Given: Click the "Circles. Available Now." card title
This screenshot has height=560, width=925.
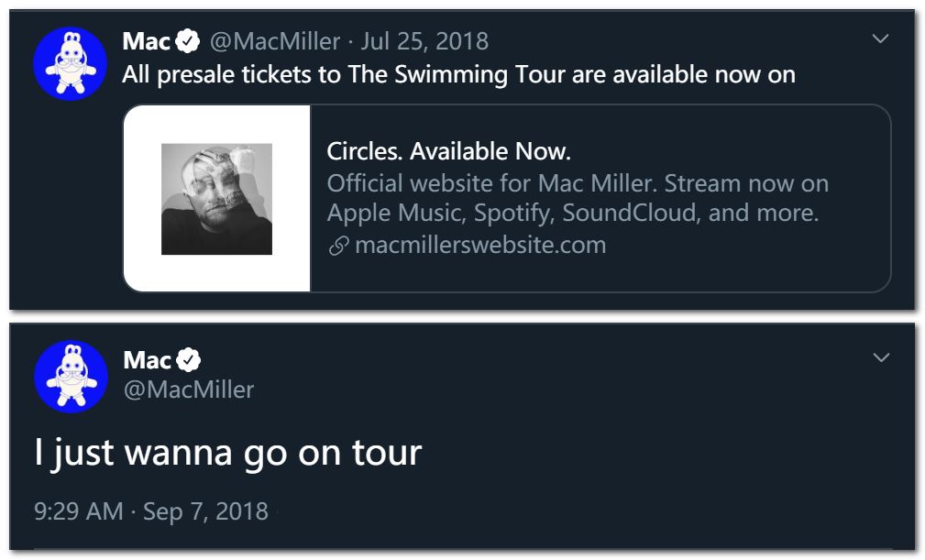Looking at the screenshot, I should (448, 150).
